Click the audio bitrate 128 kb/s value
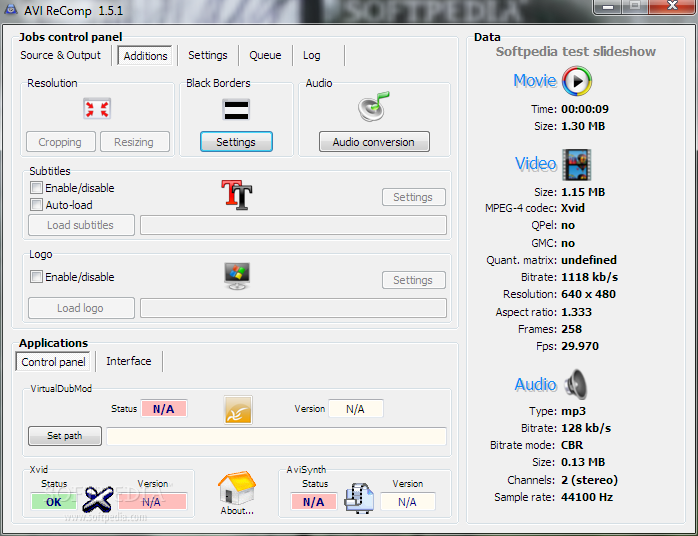 tap(586, 428)
